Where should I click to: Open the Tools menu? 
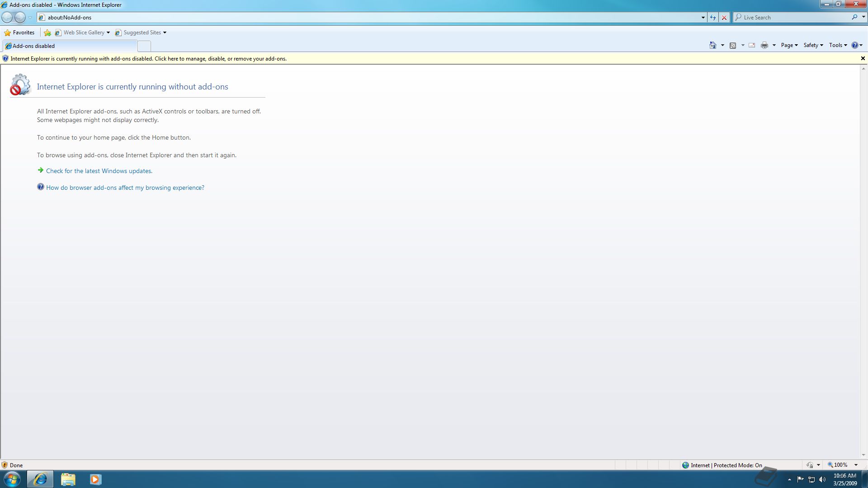[x=838, y=45]
